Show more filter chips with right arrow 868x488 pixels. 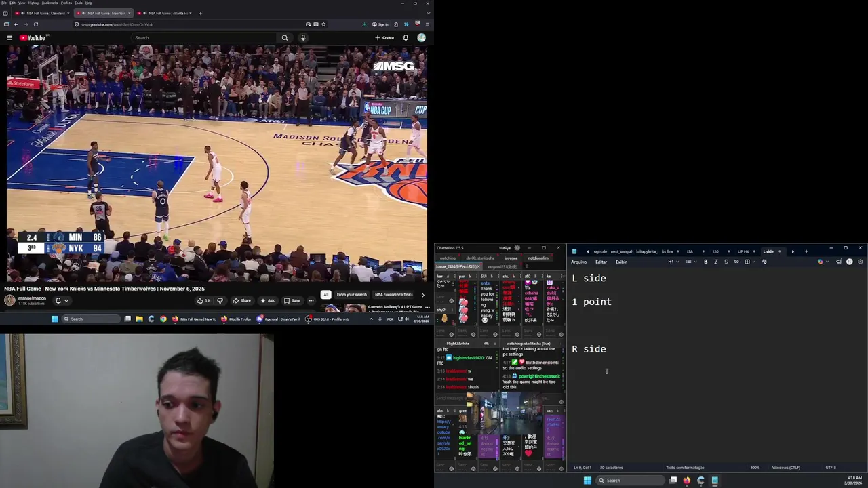coord(423,295)
